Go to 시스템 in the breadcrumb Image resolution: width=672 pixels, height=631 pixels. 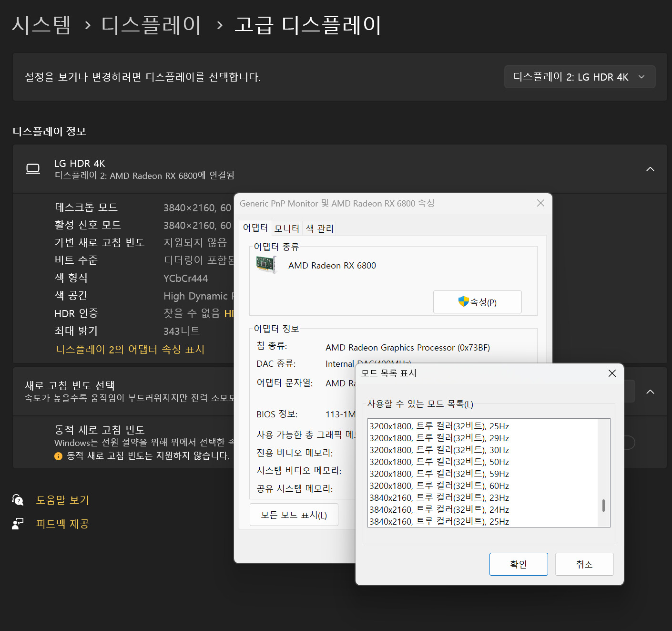click(x=41, y=25)
